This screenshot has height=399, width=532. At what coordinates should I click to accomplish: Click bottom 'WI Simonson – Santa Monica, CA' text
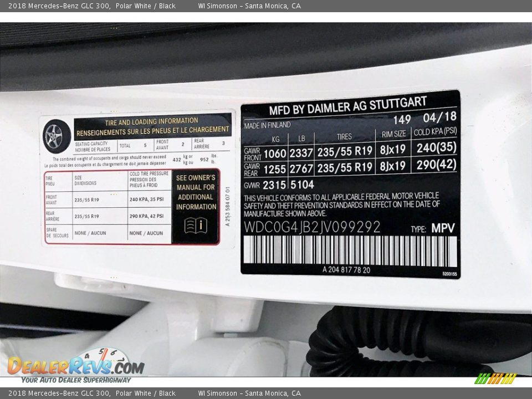249,393
